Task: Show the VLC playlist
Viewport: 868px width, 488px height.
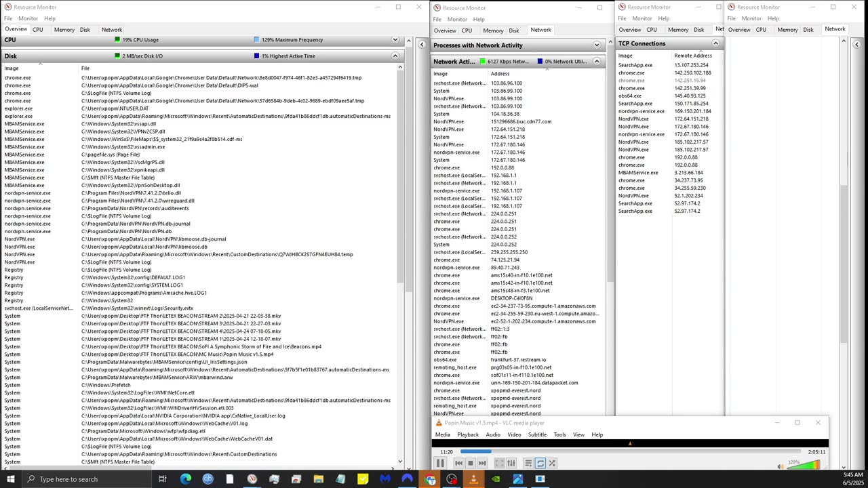Action: coord(528,464)
